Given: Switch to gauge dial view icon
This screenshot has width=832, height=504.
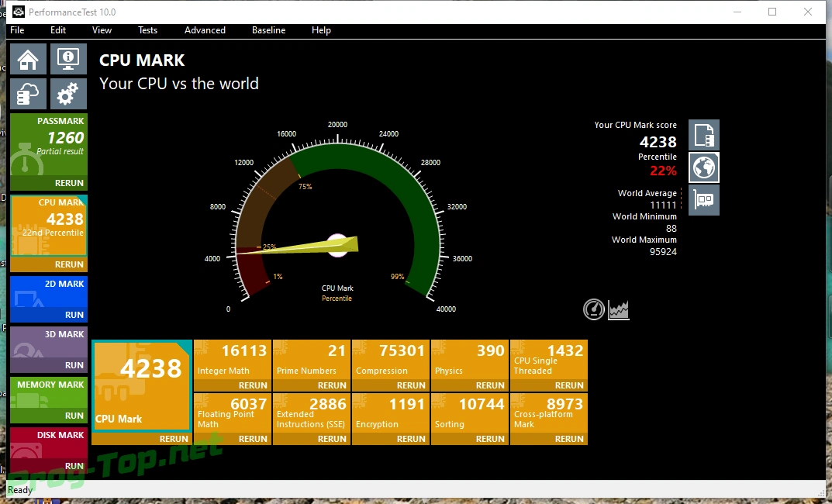Looking at the screenshot, I should (x=594, y=309).
